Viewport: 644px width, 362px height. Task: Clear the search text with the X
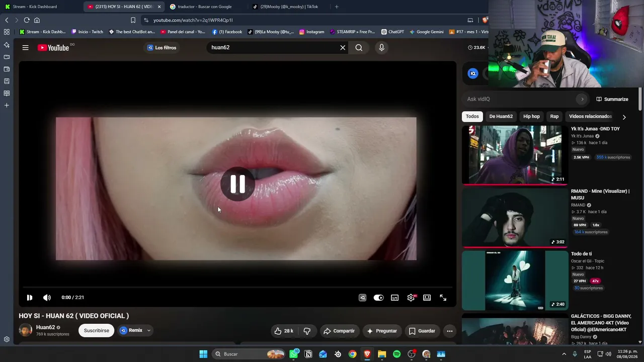pyautogui.click(x=343, y=48)
